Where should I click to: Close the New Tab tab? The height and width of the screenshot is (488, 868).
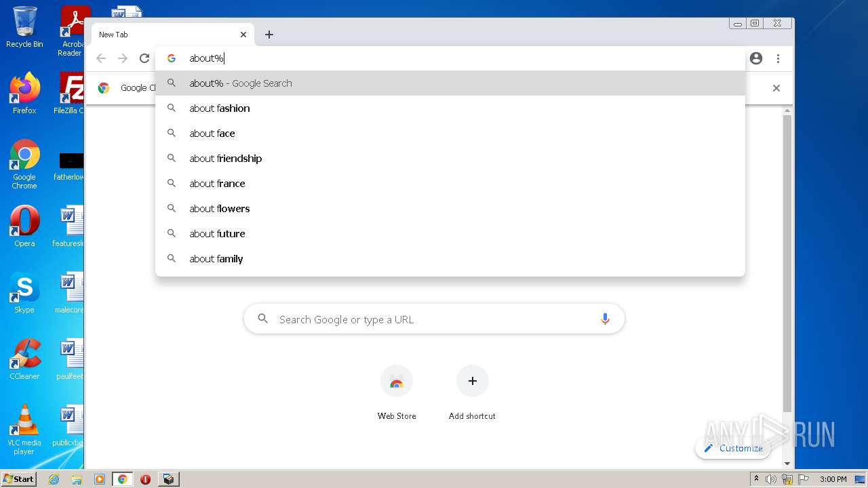point(243,35)
